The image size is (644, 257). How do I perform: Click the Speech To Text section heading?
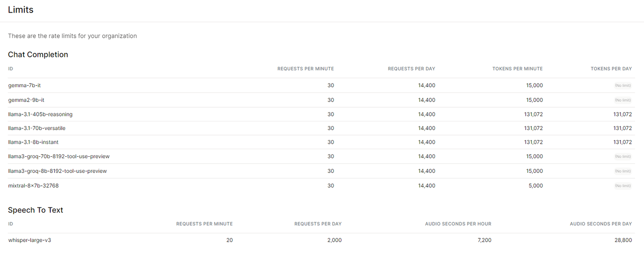35,210
